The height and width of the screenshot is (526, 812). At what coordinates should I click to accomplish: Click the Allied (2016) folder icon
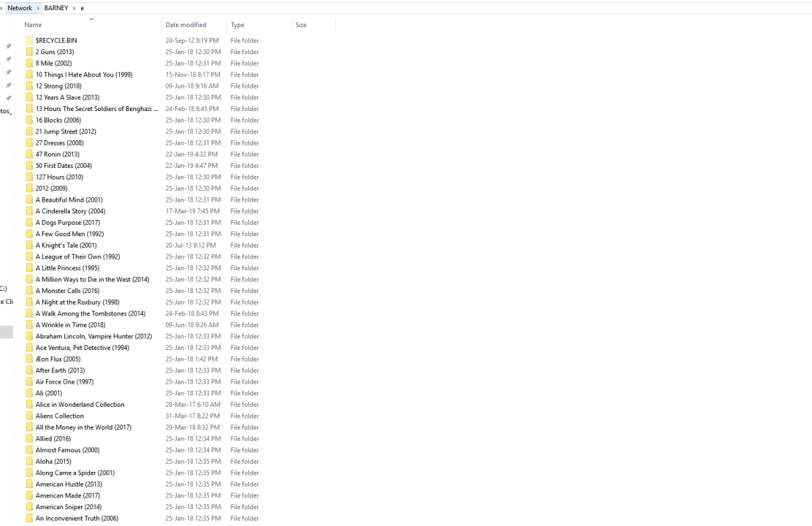(x=29, y=439)
